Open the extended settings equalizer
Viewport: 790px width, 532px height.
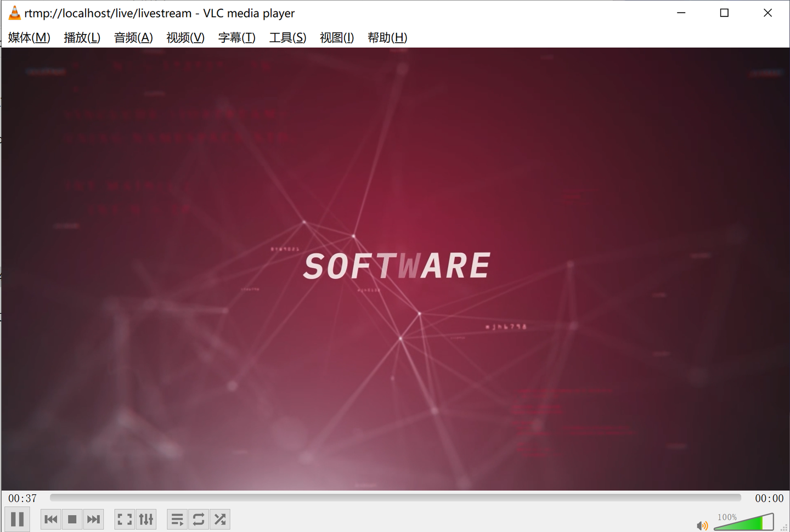pos(146,519)
